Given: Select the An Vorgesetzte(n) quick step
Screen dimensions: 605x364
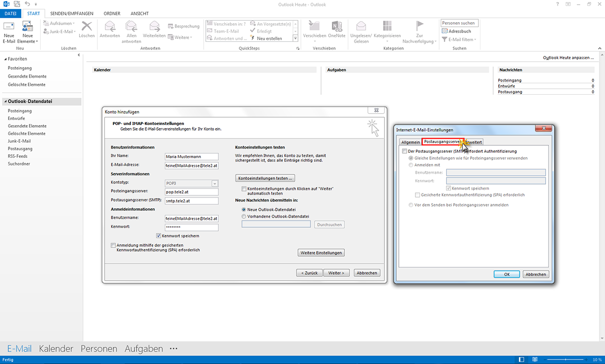Looking at the screenshot, I should coord(271,24).
